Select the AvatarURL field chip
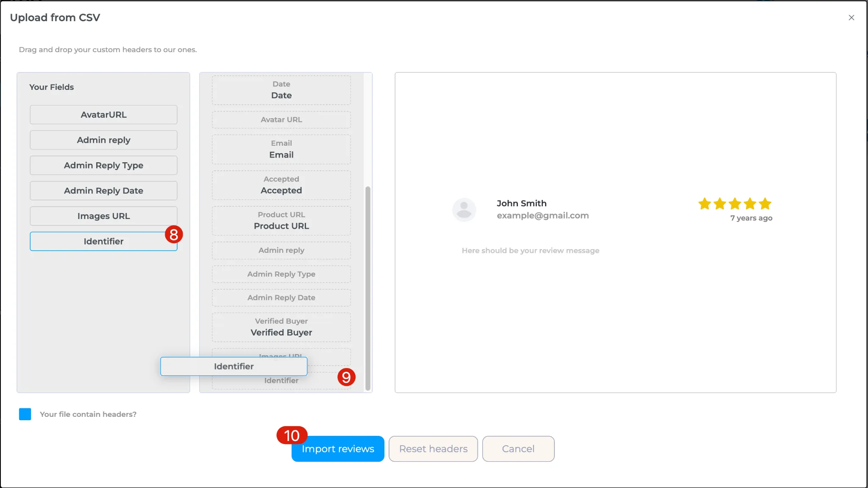Screen dimensions: 868x488 click(103, 114)
